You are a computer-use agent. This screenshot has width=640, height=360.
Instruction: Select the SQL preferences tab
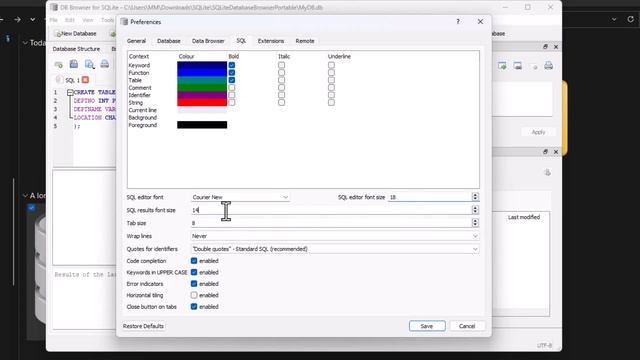pyautogui.click(x=241, y=41)
